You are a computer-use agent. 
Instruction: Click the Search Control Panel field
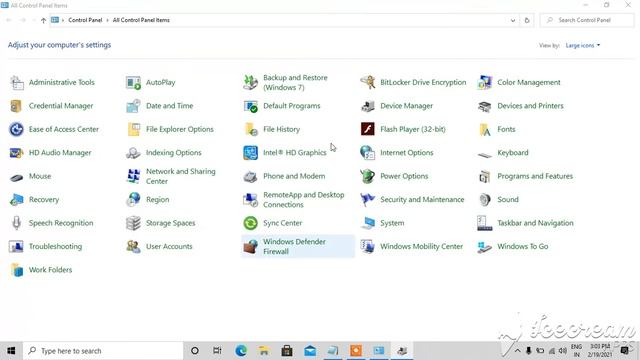(587, 20)
